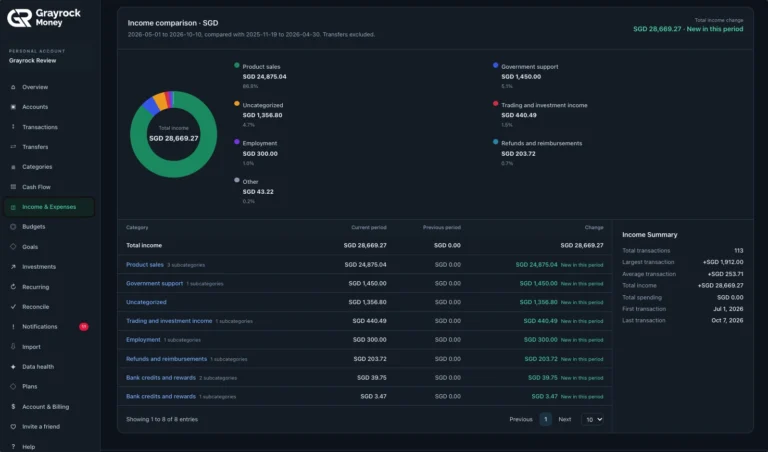The width and height of the screenshot is (768, 452).
Task: Click the purple Employment legend dot
Action: tap(237, 142)
